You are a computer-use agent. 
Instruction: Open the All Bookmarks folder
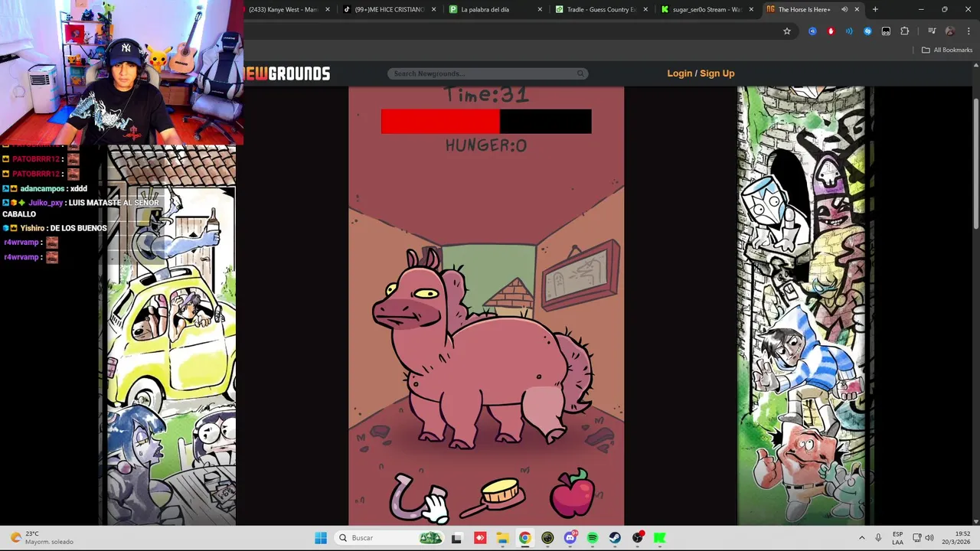947,50
